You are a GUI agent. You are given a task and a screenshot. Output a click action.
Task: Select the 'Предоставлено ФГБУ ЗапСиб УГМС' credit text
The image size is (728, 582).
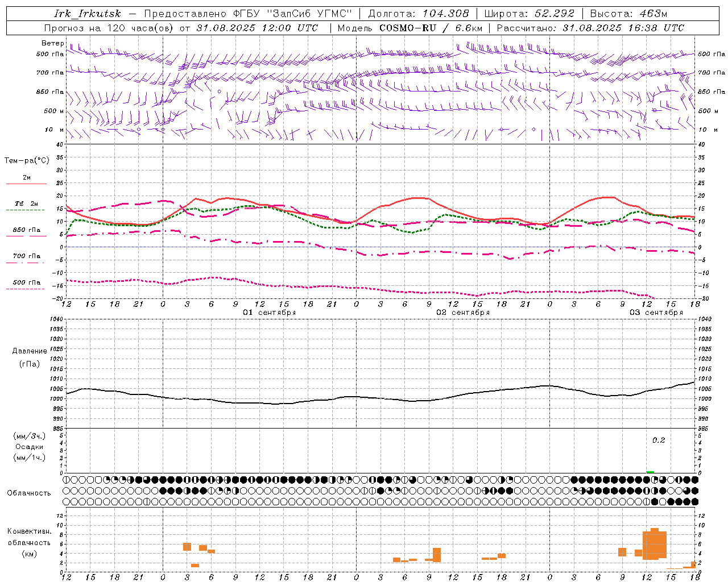point(248,14)
